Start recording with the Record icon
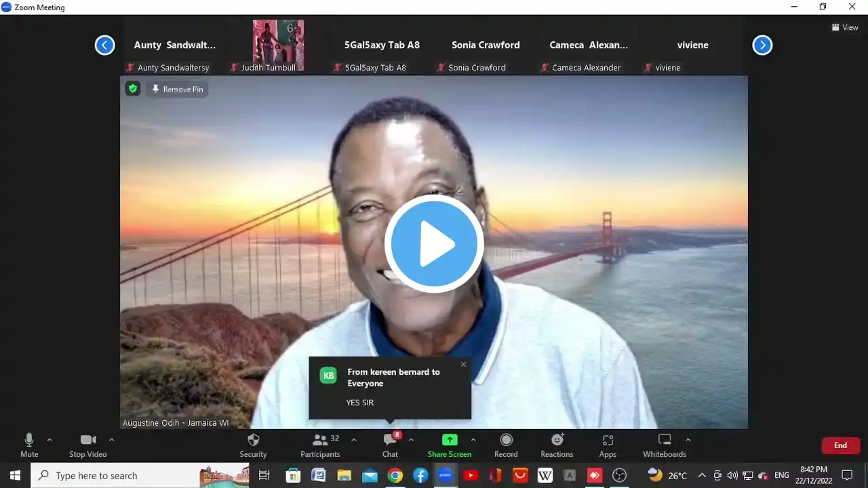868x488 pixels. 506,441
